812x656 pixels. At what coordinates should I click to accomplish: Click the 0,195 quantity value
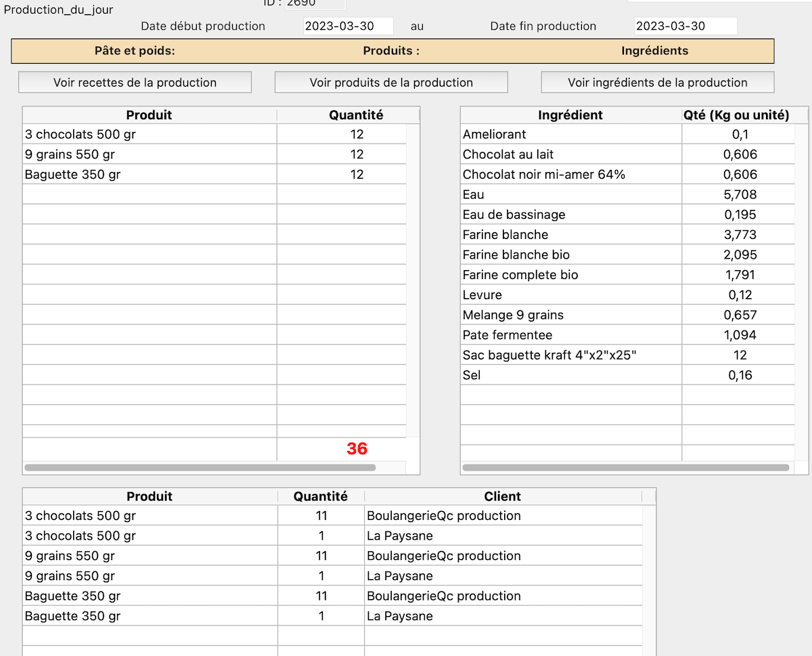740,215
